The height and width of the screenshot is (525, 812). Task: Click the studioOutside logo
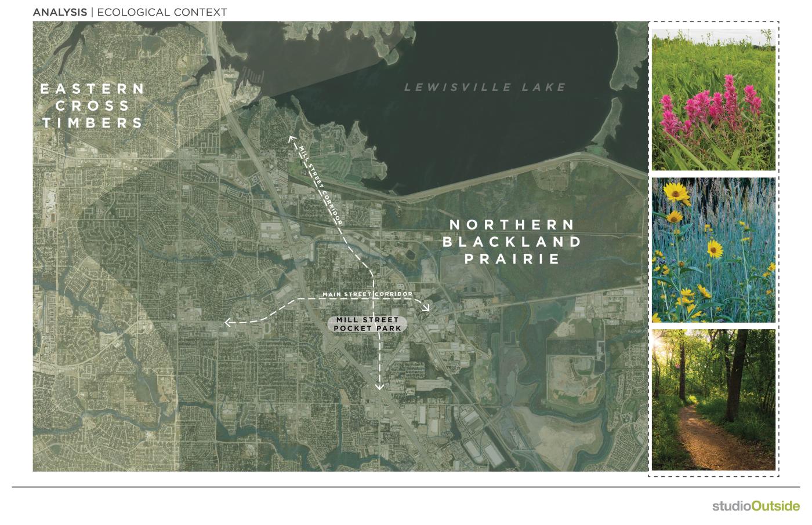click(756, 506)
